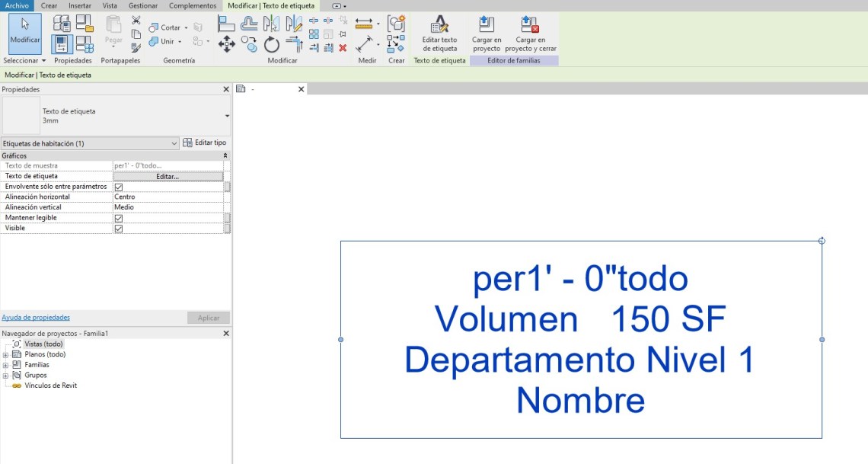This screenshot has height=464, width=868.
Task: Select the Move tool with four arrows
Action: pyautogui.click(x=227, y=44)
